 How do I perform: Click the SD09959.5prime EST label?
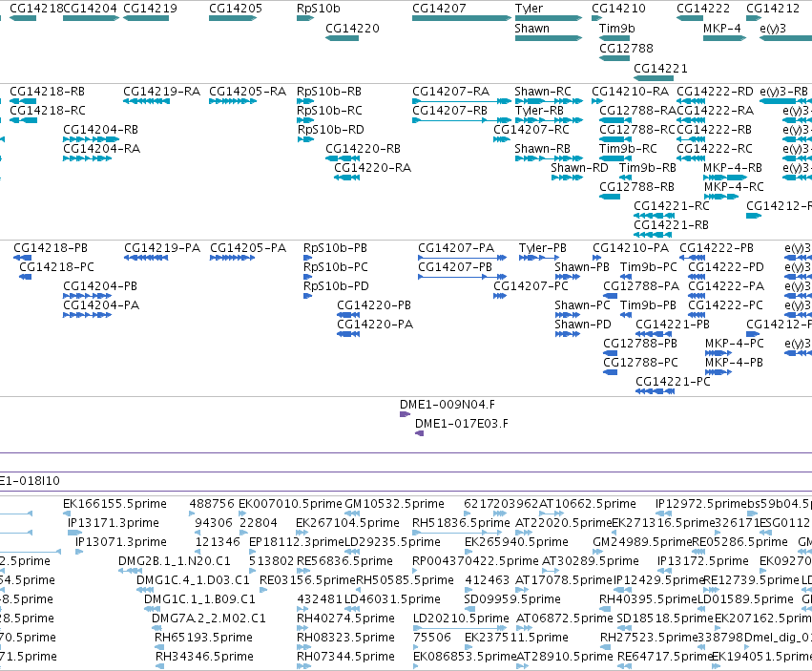[x=512, y=599]
